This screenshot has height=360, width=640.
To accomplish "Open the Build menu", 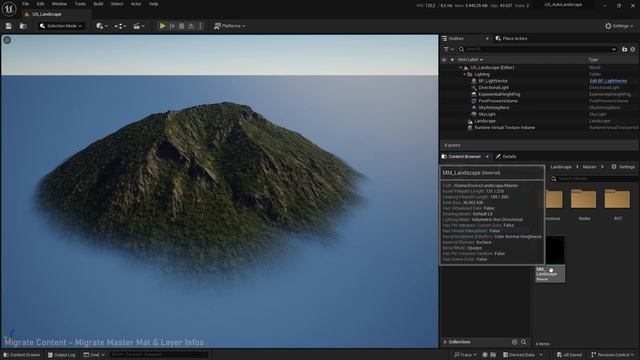I will coord(98,4).
